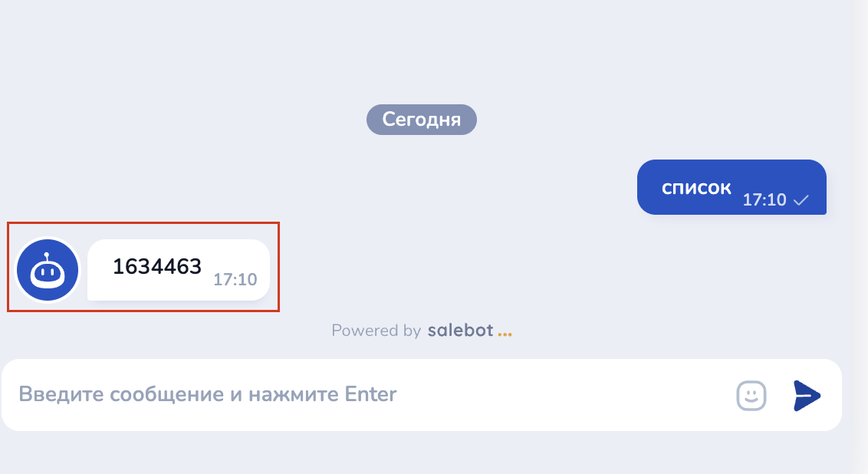The width and height of the screenshot is (868, 474).
Task: Focus the message input field
Action: (368, 395)
